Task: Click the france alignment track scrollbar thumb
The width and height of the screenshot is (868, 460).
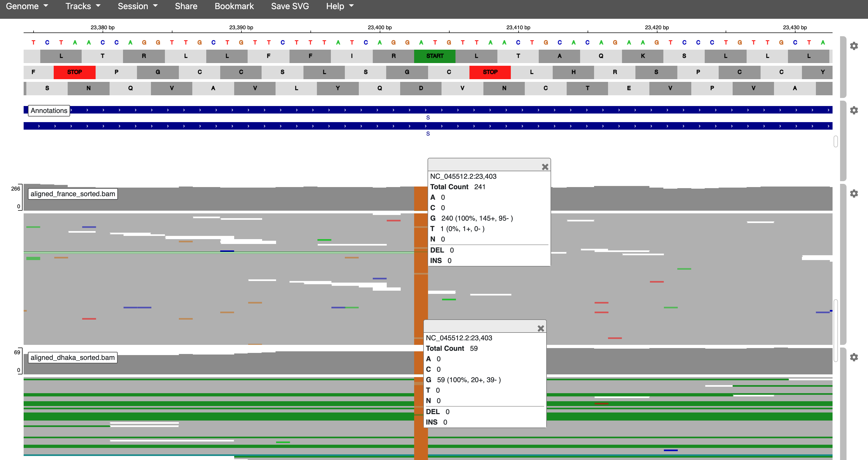Action: (836, 330)
